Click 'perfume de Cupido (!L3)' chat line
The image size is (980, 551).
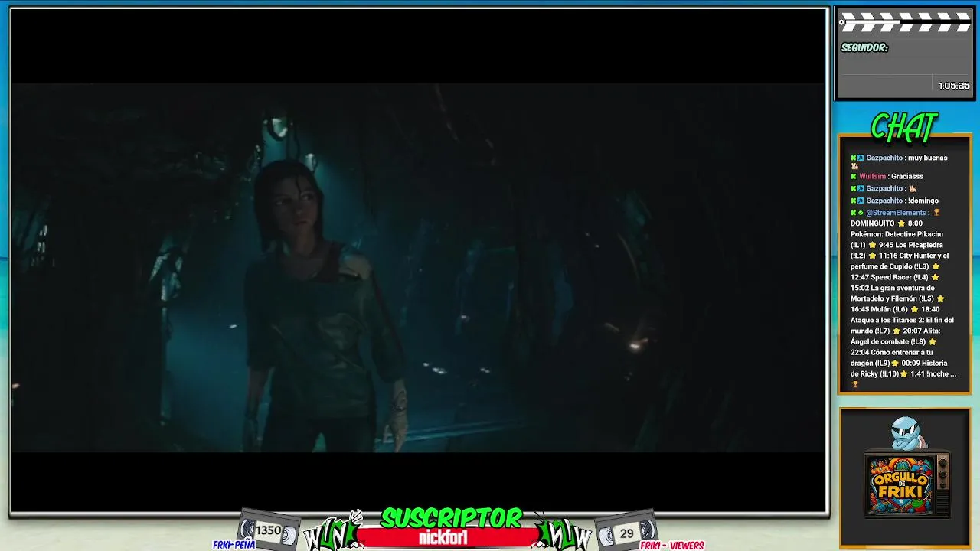890,266
